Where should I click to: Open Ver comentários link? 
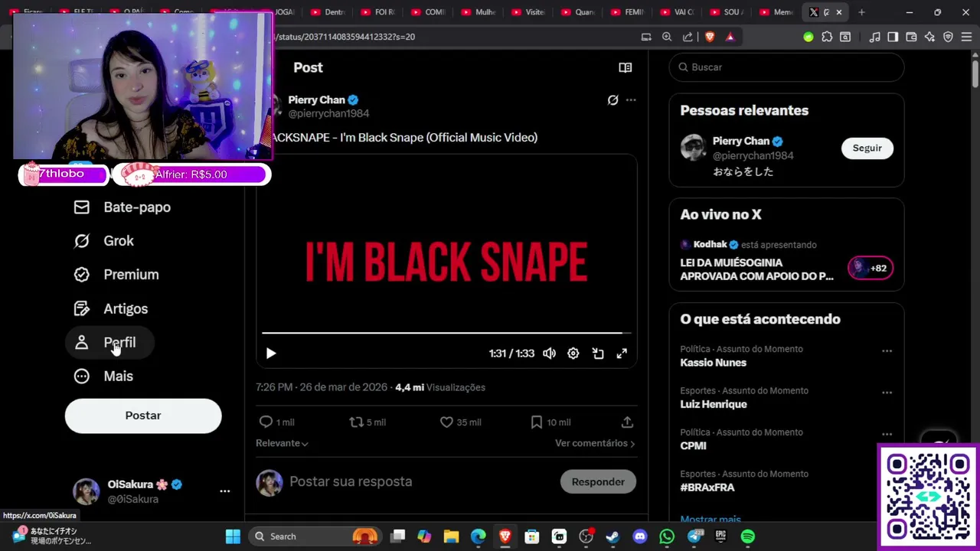595,443
